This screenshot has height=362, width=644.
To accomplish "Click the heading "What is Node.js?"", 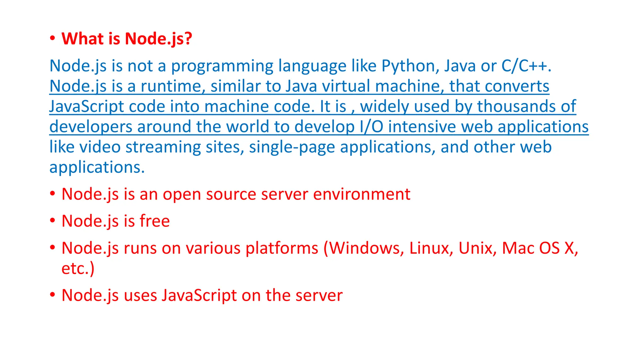I will pos(127,39).
